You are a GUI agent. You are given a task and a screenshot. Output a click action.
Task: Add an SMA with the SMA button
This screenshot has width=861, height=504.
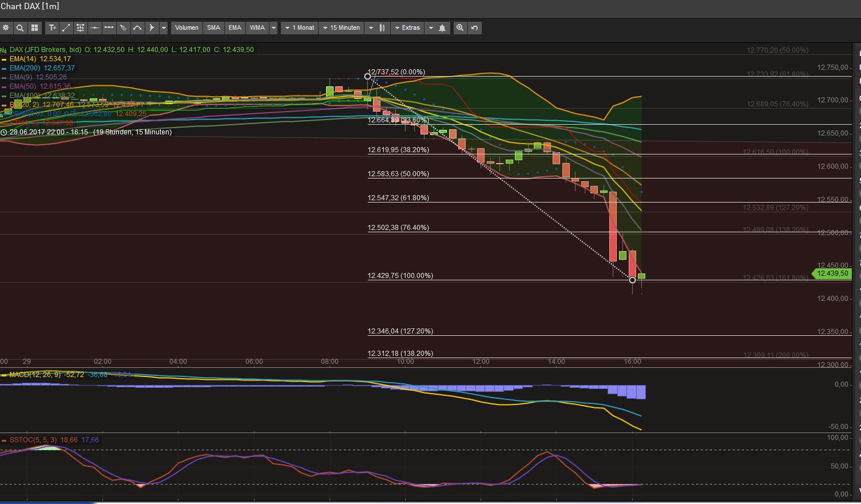point(213,27)
